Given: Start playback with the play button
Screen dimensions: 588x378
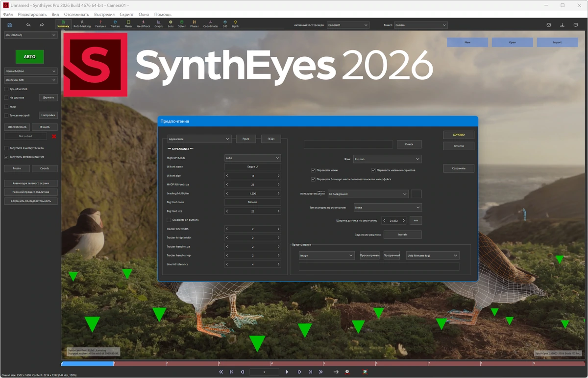Looking at the screenshot, I should [x=287, y=372].
